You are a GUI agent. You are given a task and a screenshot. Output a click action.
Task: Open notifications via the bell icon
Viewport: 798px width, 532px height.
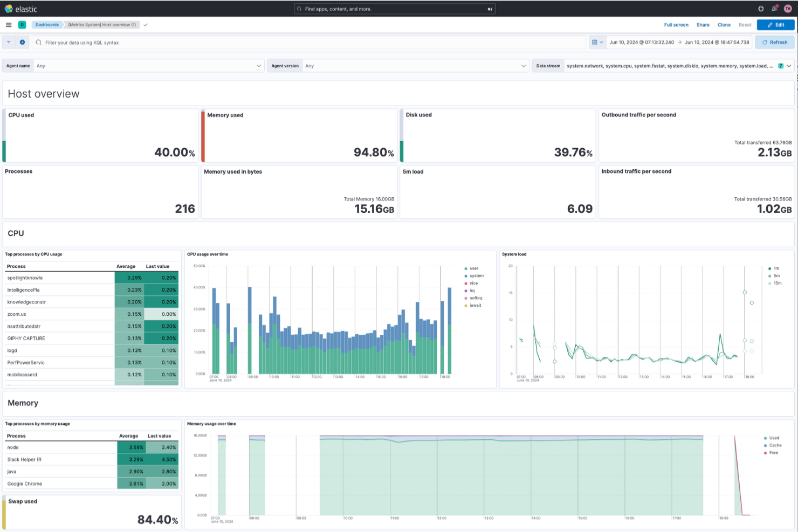tap(775, 8)
